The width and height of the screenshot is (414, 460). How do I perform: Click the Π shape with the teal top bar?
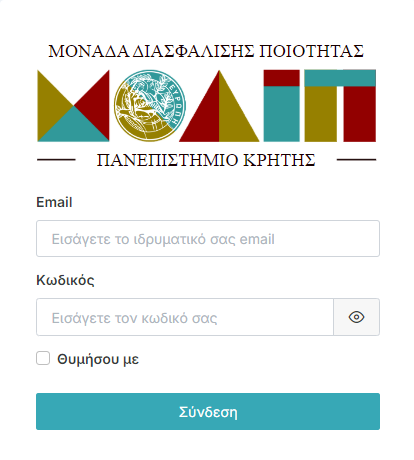click(x=340, y=106)
